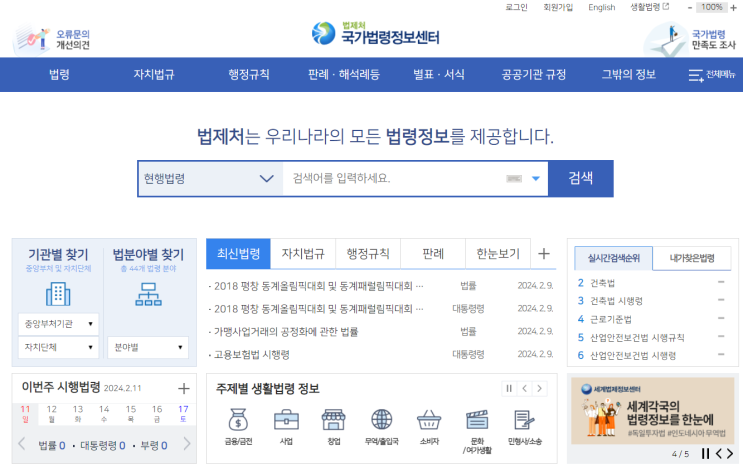This screenshot has width=743, height=470.
Task: Open the 분야별 dropdown
Action: click(148, 347)
